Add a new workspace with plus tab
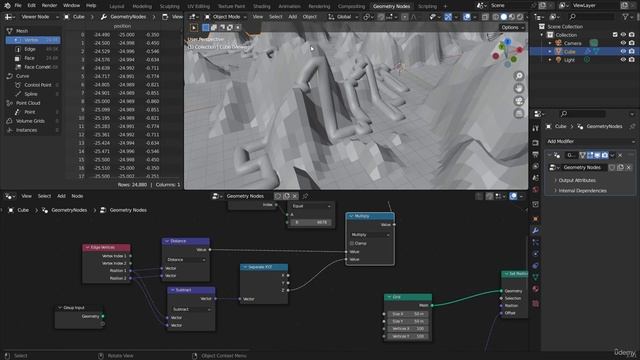 point(445,7)
